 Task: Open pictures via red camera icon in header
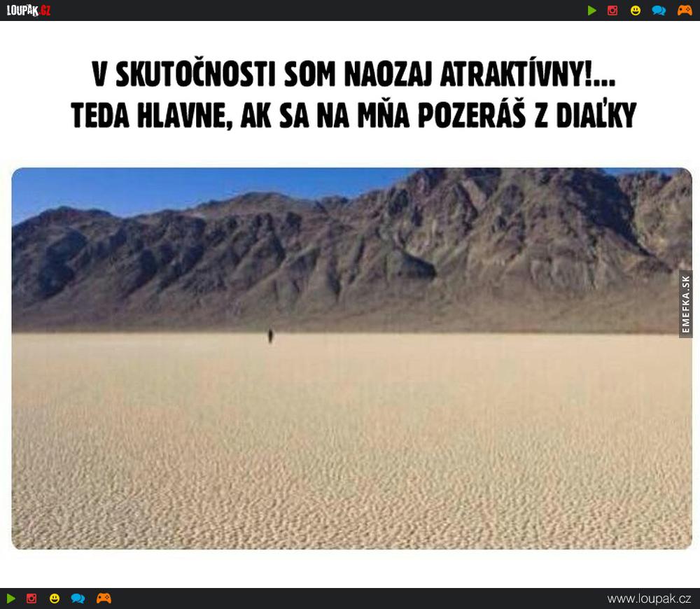point(612,10)
